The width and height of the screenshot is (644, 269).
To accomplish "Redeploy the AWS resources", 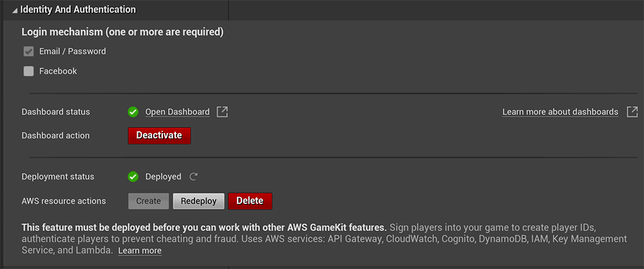I will click(199, 201).
